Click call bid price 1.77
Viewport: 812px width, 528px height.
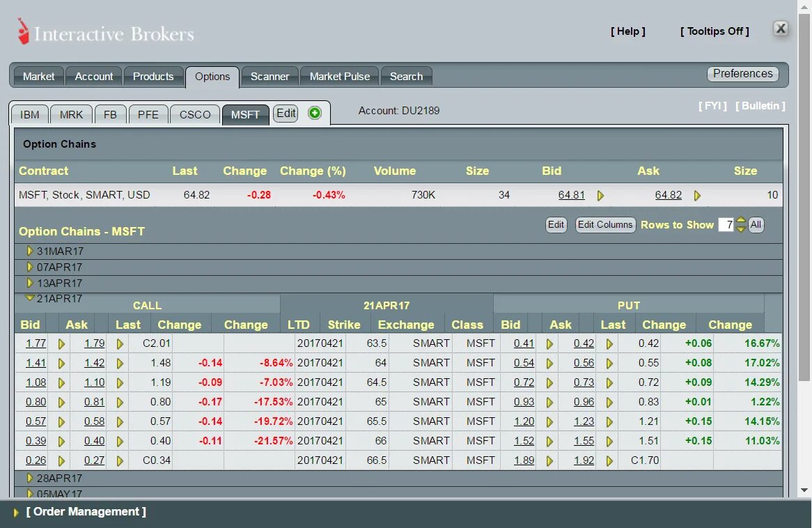(x=36, y=343)
